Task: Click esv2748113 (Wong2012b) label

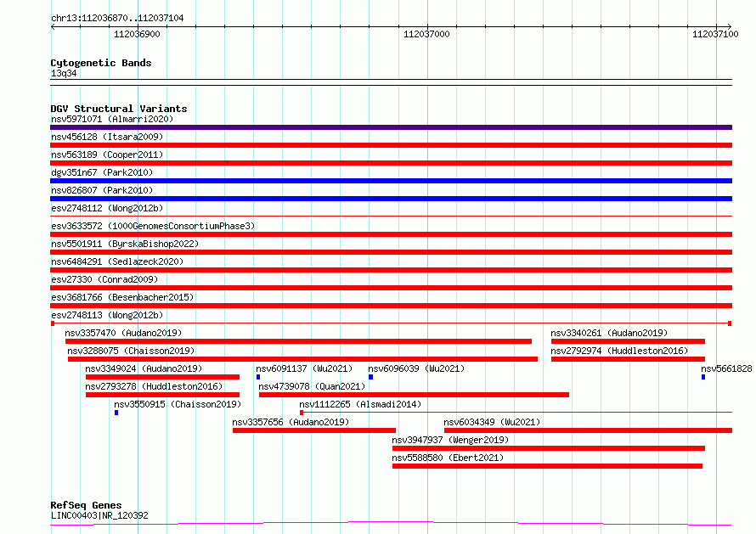Action: [x=107, y=315]
